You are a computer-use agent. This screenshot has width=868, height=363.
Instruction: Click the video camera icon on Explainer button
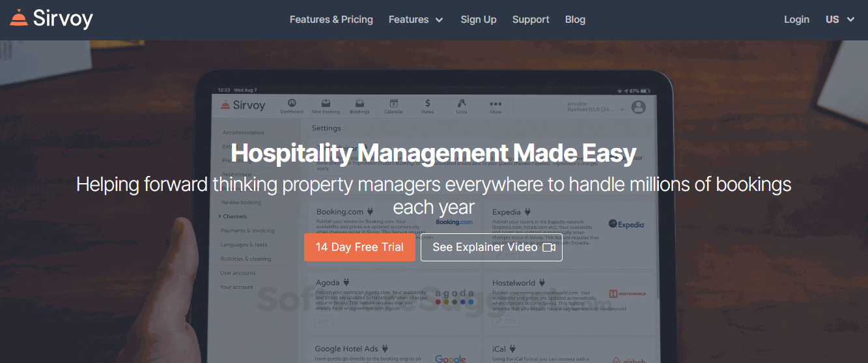tap(548, 247)
